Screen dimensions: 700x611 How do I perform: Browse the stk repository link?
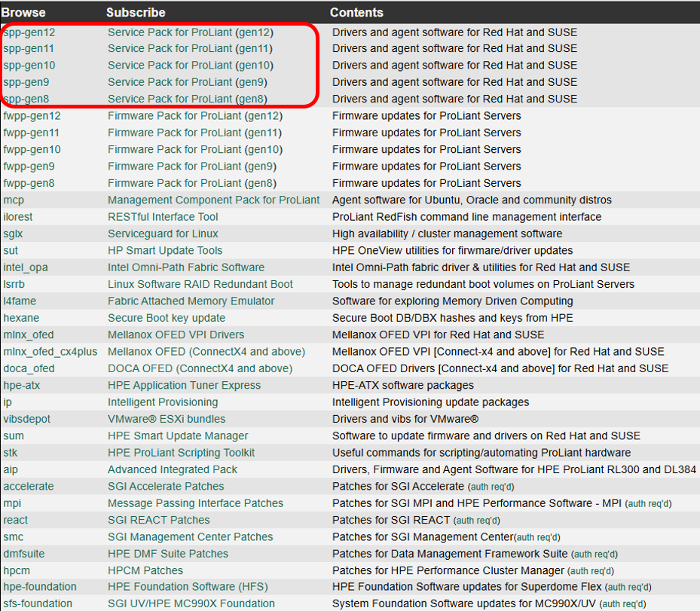(11, 453)
